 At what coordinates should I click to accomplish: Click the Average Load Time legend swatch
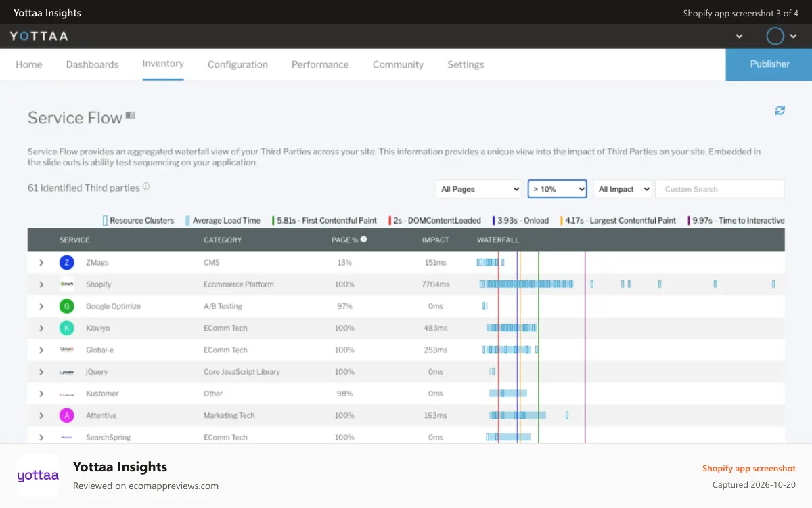click(187, 220)
